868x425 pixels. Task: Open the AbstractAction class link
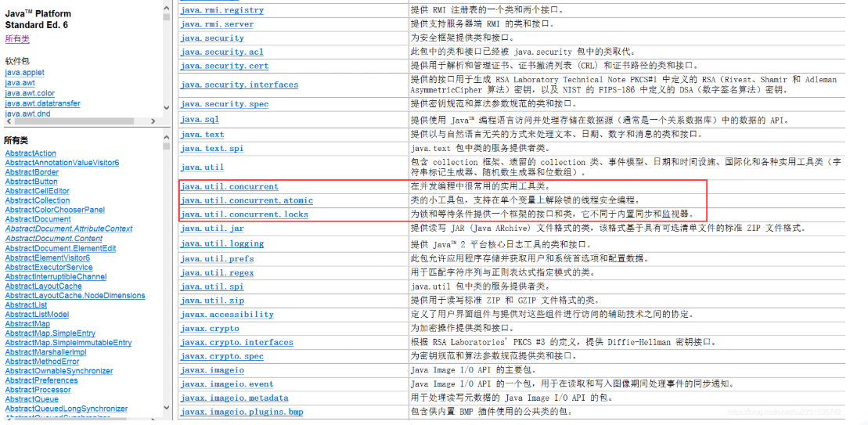(x=31, y=153)
